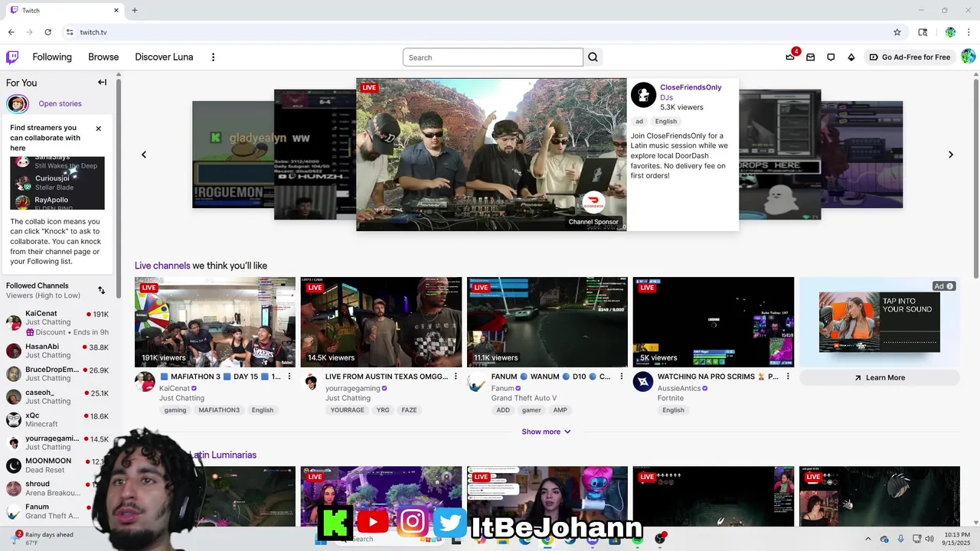Show previous carousel stream with left arrow
Image resolution: width=980 pixels, height=551 pixels.
[x=143, y=155]
